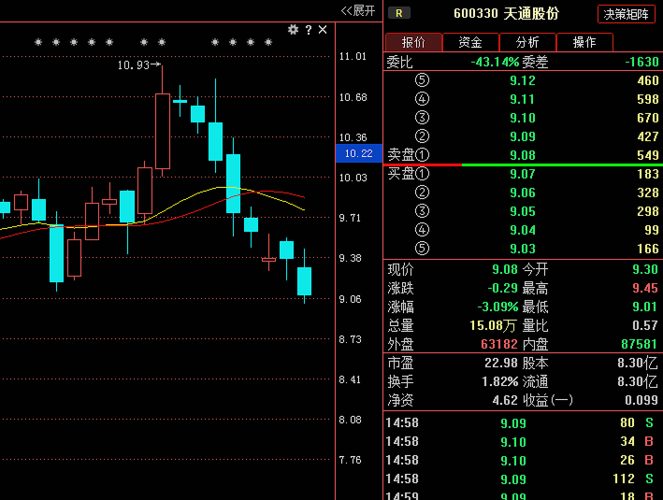Image resolution: width=663 pixels, height=500 pixels.
Task: Switch to the 资金 tab
Action: pos(470,42)
